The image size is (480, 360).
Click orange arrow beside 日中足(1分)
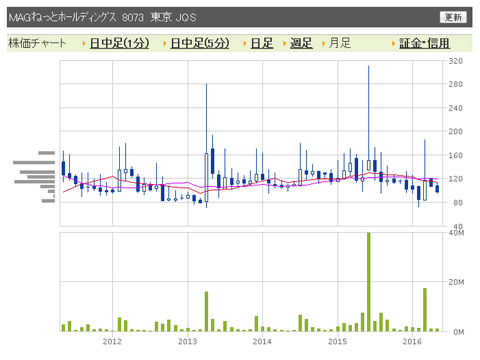pyautogui.click(x=84, y=43)
